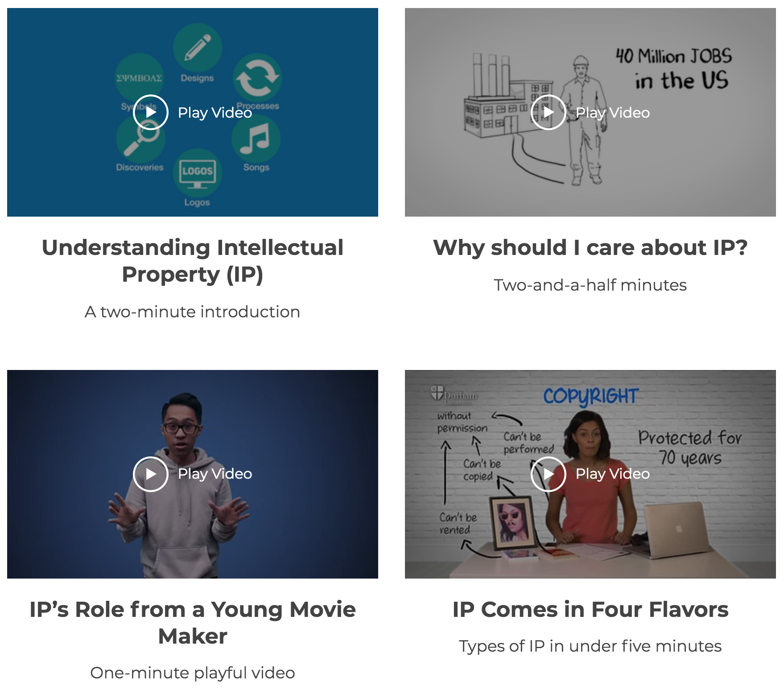This screenshot has width=784, height=690.
Task: Click the COPYRIGHT heading in the thumbnail
Action: point(590,397)
